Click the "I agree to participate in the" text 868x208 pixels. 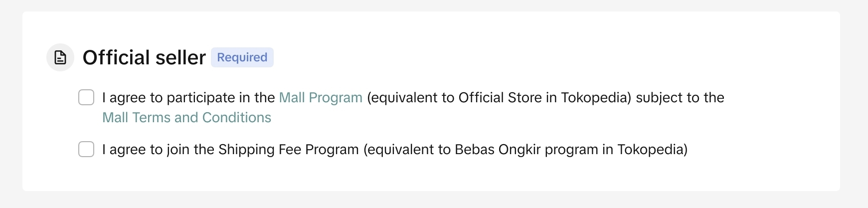coord(188,97)
